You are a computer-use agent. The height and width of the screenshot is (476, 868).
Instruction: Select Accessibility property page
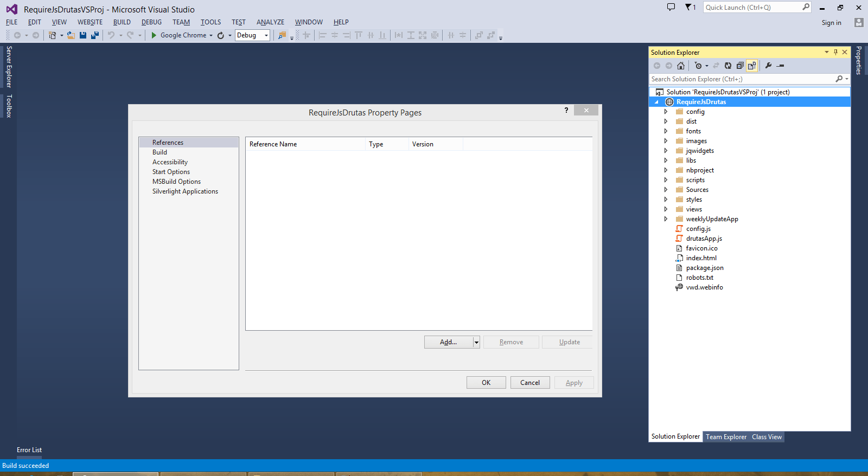[170, 162]
